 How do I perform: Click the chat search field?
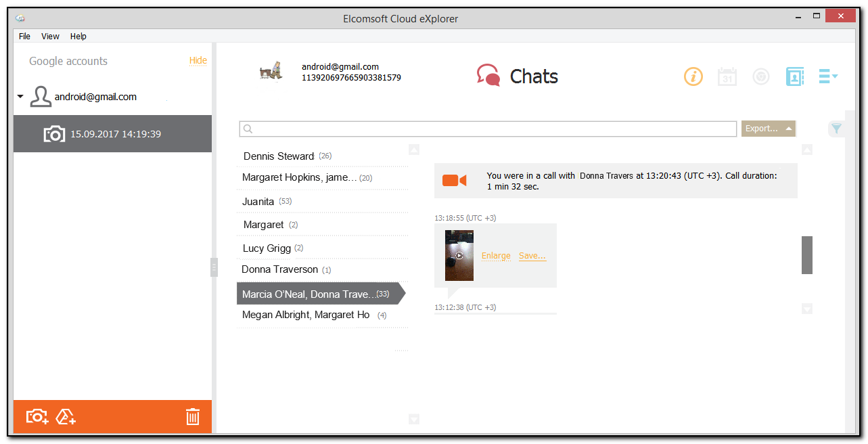click(x=487, y=129)
